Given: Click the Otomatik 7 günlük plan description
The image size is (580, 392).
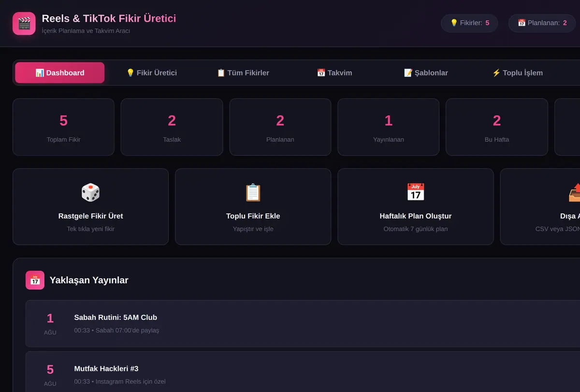Looking at the screenshot, I should pos(415,229).
